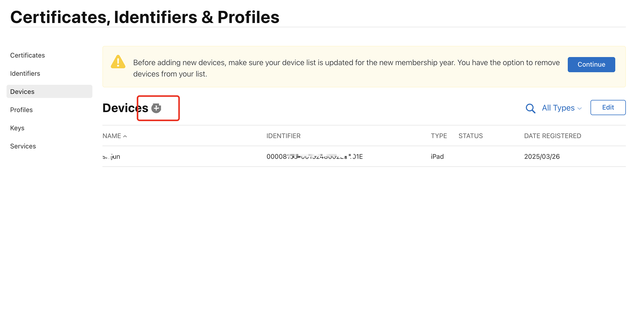644x313 pixels.
Task: Click the iPad type cell
Action: (x=437, y=156)
